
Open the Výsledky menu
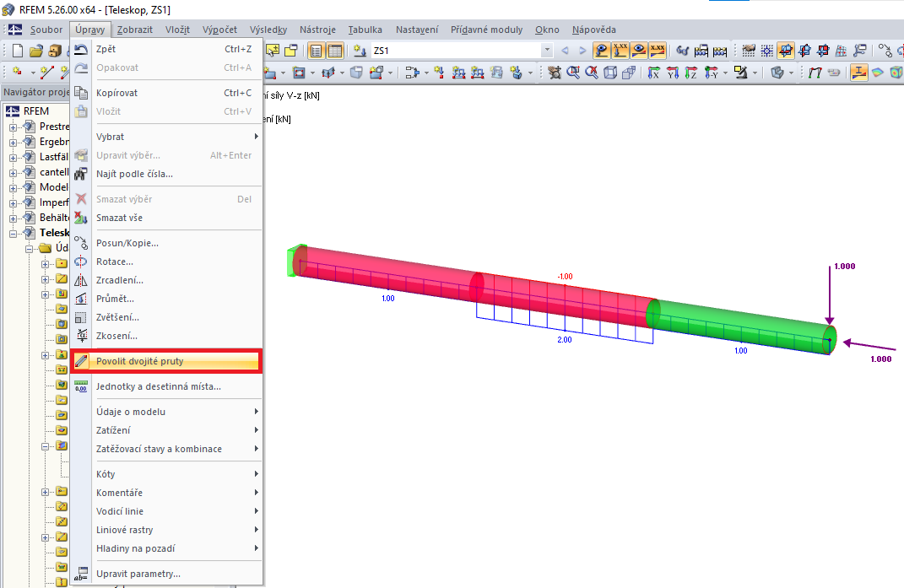pyautogui.click(x=268, y=30)
